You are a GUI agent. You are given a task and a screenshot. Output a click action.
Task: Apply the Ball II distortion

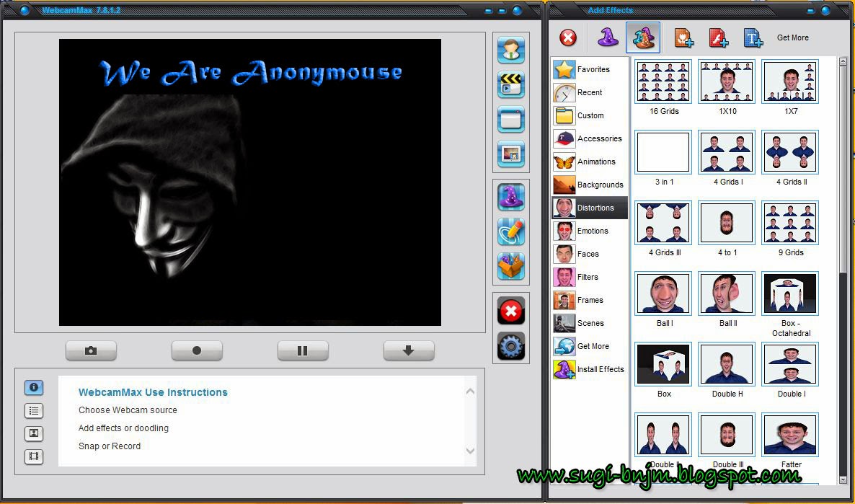727,293
